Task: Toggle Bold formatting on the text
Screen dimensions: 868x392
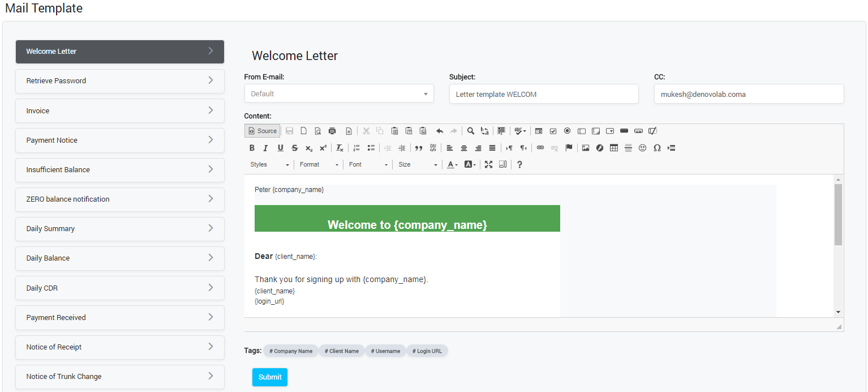Action: [252, 148]
